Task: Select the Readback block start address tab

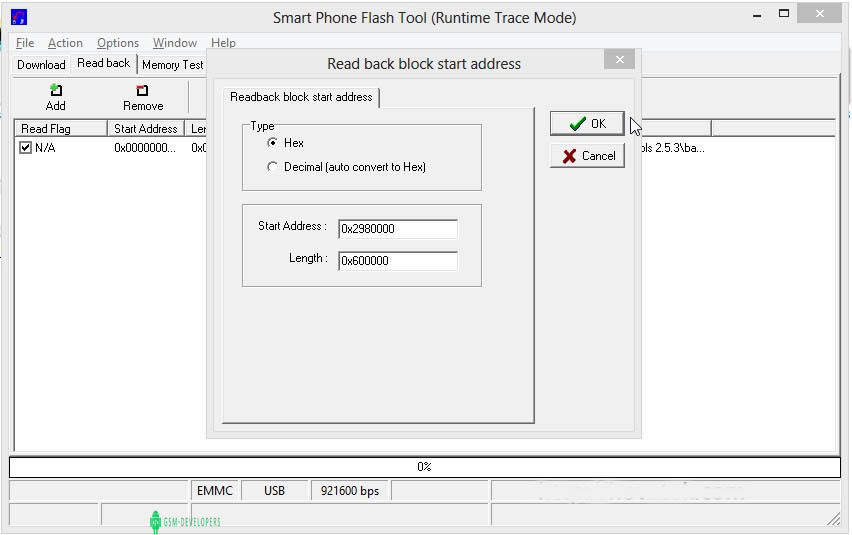Action: coord(301,97)
